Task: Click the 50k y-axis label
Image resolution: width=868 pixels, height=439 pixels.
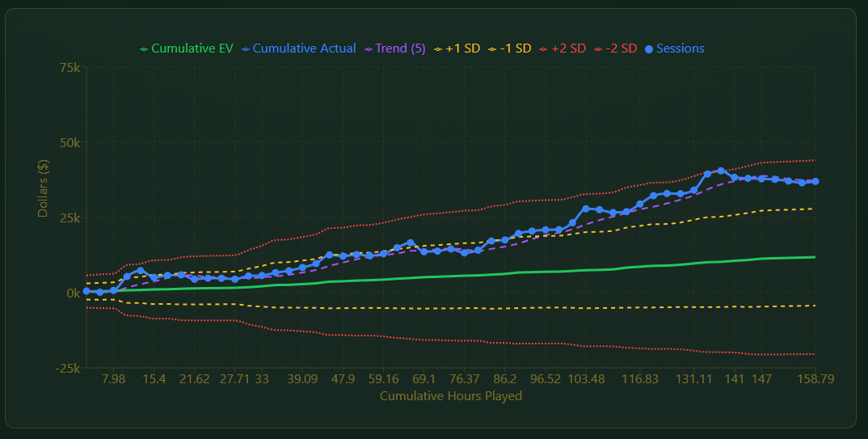Action: tap(70, 143)
